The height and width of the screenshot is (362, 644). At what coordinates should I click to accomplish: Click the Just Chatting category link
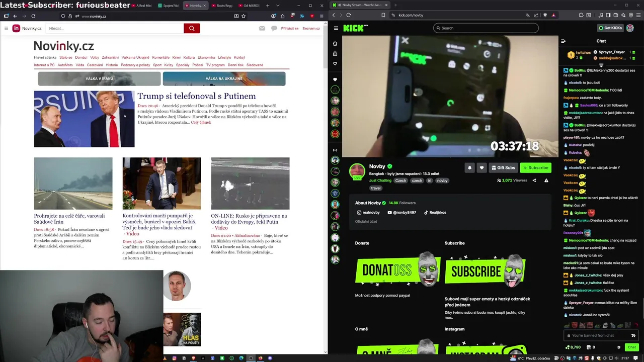380,180
